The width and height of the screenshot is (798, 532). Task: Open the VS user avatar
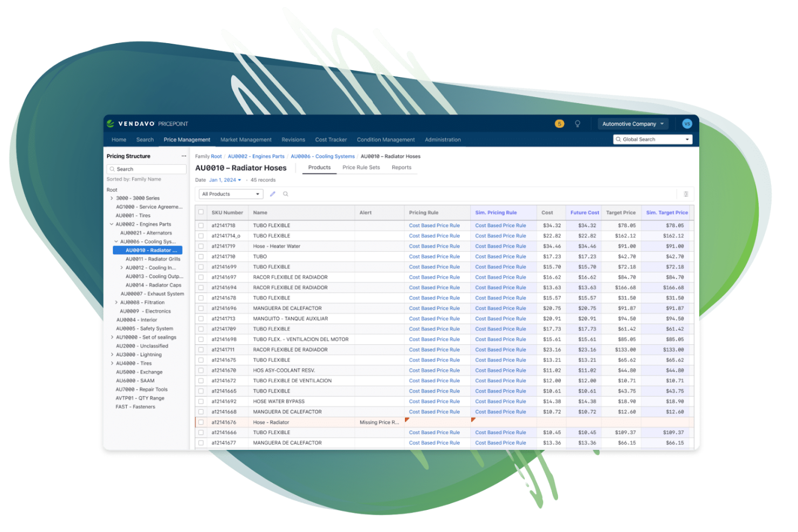tap(687, 123)
